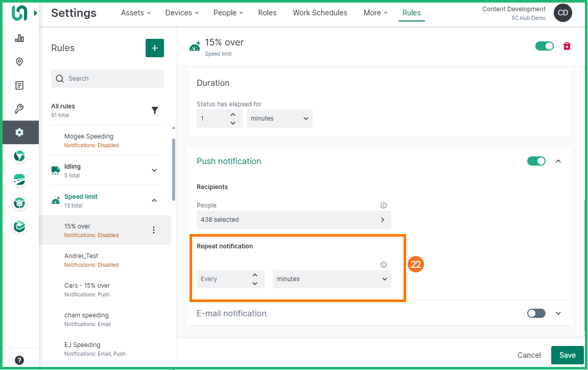The height and width of the screenshot is (370, 588).
Task: Open the Duration minutes unit dropdown
Action: [279, 119]
